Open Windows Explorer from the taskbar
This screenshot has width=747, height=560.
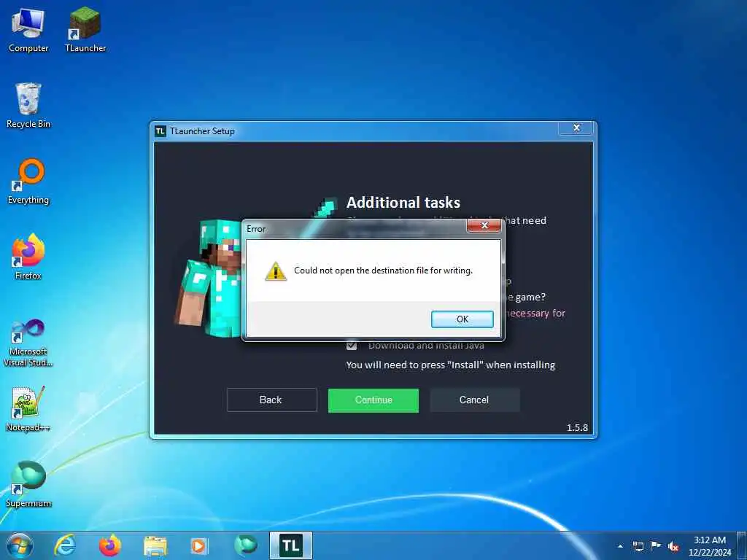tap(155, 546)
